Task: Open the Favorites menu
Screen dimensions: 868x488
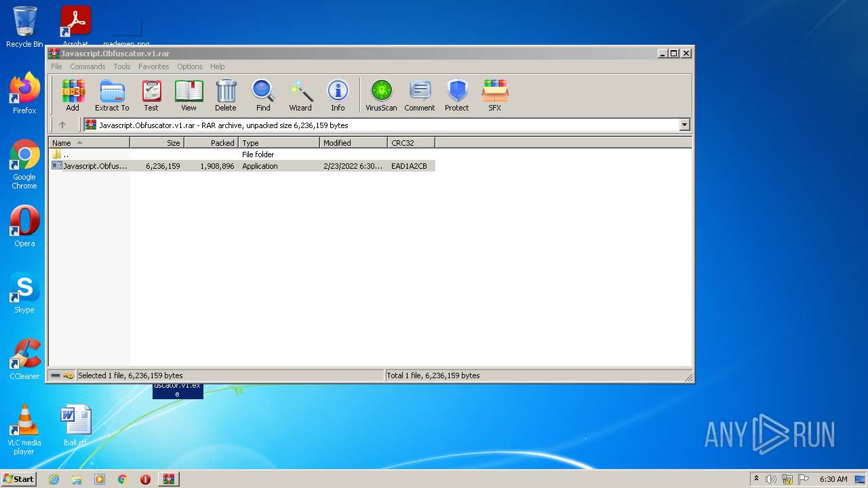Action: tap(154, 66)
